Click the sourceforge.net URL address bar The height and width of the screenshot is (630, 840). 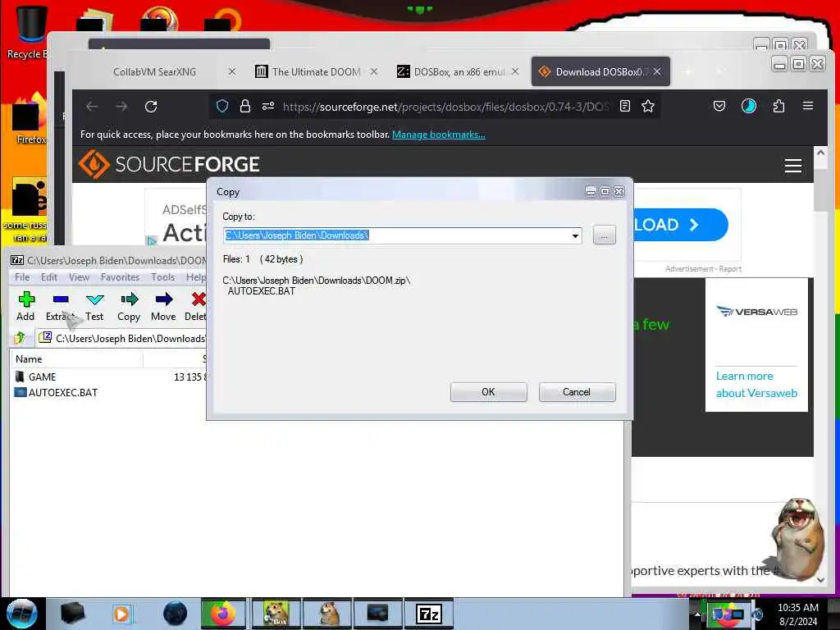(445, 107)
